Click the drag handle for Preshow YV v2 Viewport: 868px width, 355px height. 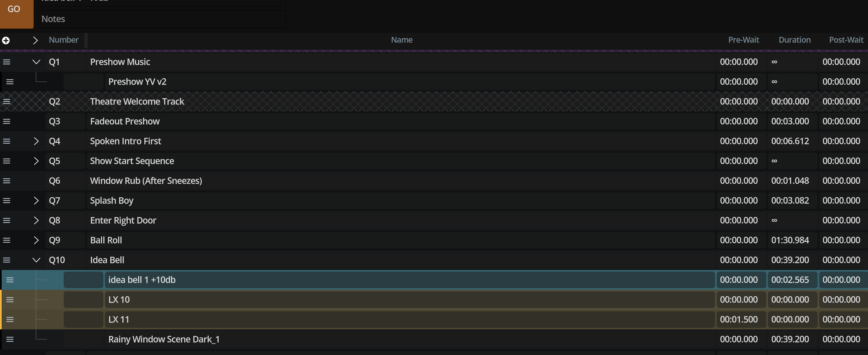[10, 82]
